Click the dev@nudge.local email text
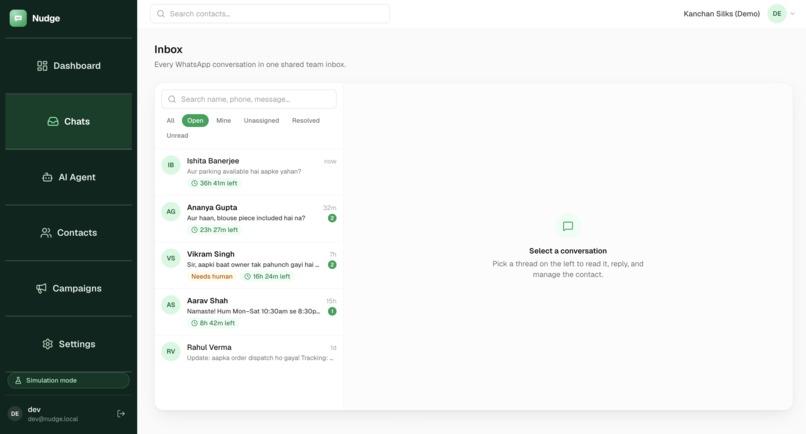The height and width of the screenshot is (434, 806). click(53, 419)
